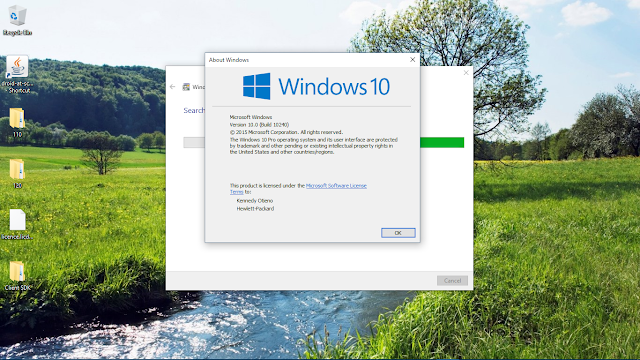Click the green progress bar in wizard

coord(442,142)
